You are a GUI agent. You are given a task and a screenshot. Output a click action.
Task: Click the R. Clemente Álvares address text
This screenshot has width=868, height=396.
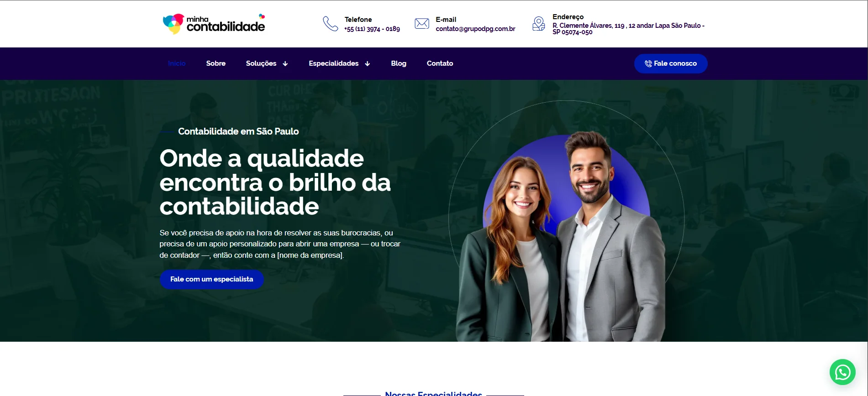628,29
